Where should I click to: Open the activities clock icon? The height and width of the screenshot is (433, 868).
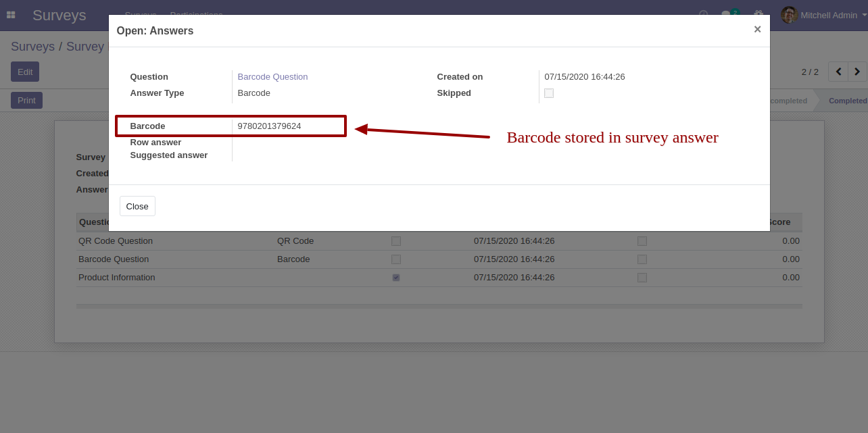703,15
